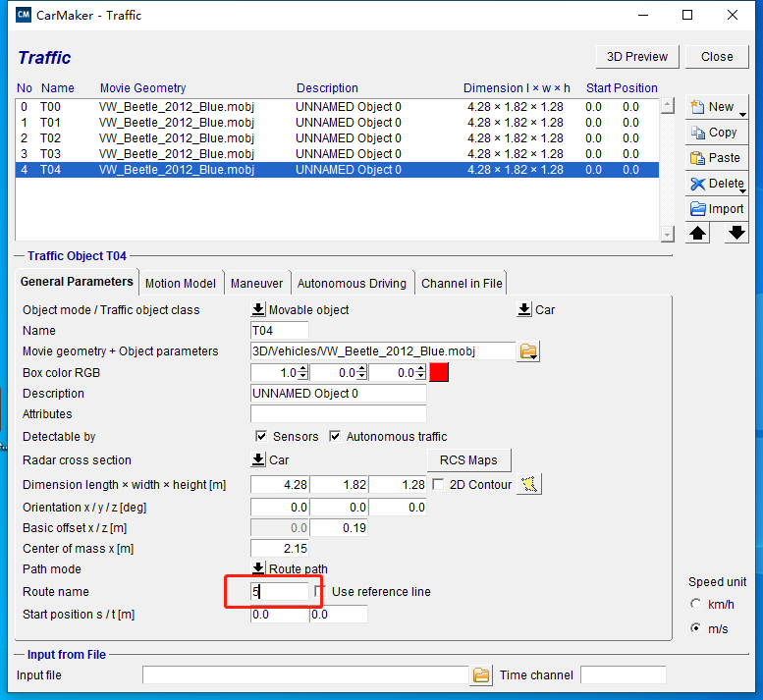Open RCS Maps
Screen dimensions: 763x700
coord(469,460)
